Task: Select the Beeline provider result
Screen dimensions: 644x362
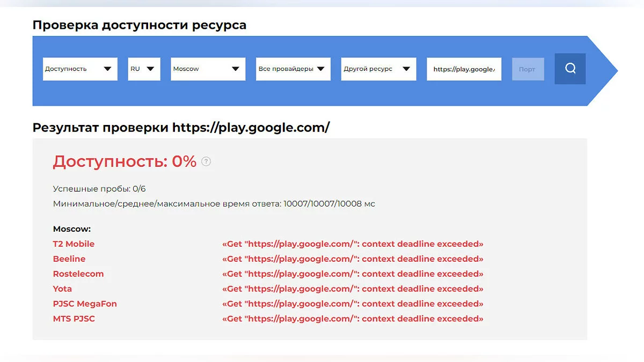Action: pos(69,259)
